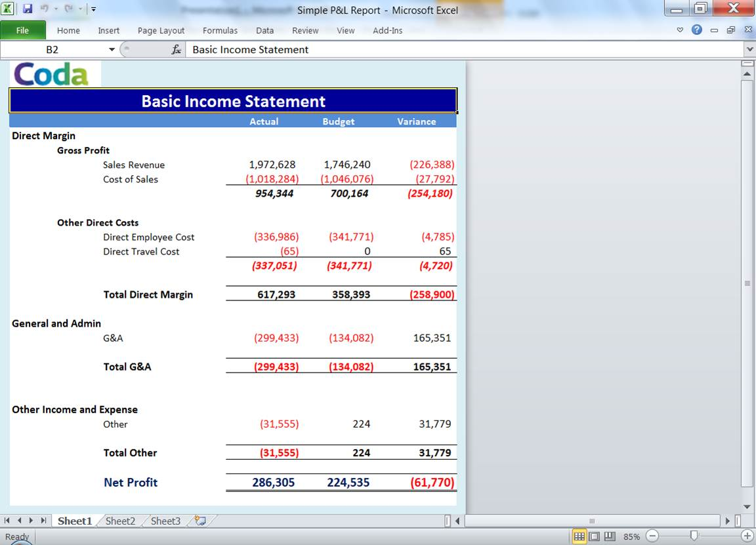Switch to Page Break Preview icon

(x=610, y=536)
